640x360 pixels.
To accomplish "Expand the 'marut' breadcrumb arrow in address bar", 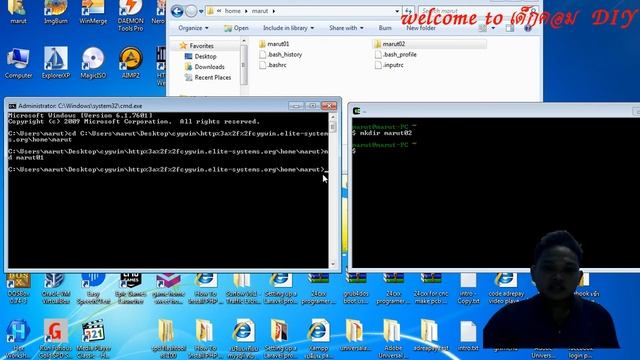I will [x=273, y=11].
